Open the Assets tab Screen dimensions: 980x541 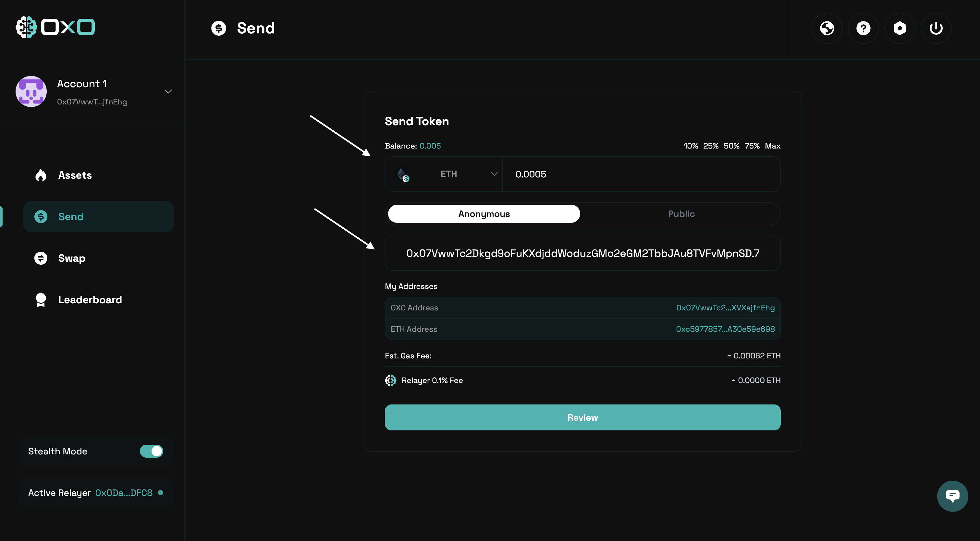pyautogui.click(x=75, y=175)
